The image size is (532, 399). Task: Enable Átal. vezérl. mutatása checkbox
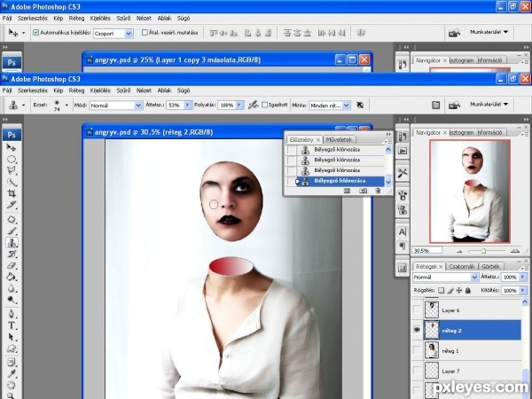145,33
